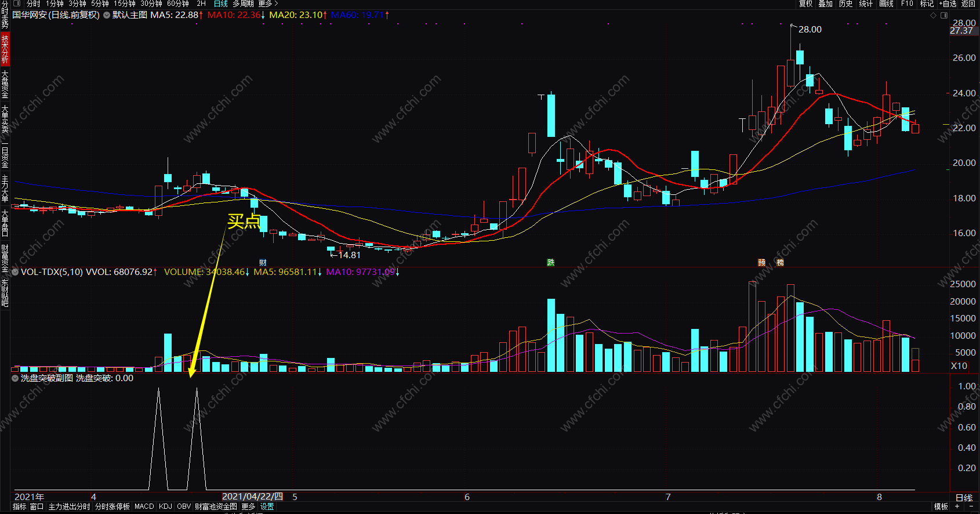Select 日线 daily period

coord(220,3)
